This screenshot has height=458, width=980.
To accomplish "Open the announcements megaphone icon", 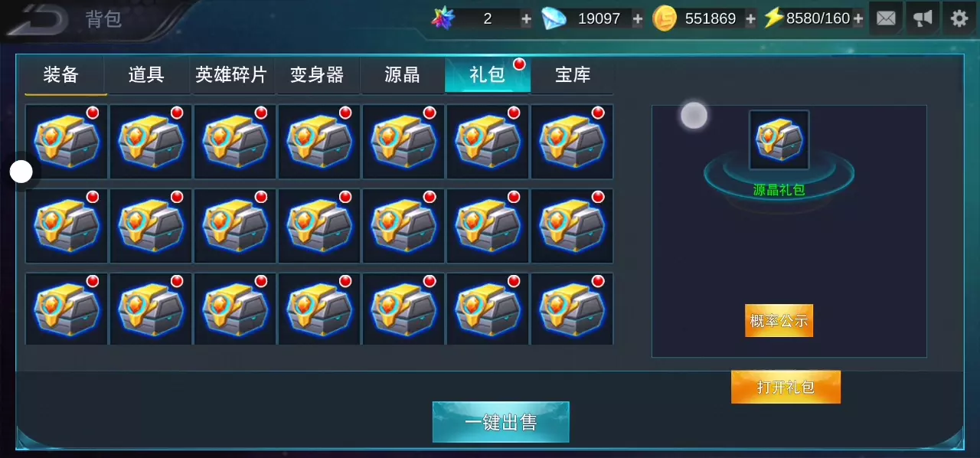I will point(923,18).
